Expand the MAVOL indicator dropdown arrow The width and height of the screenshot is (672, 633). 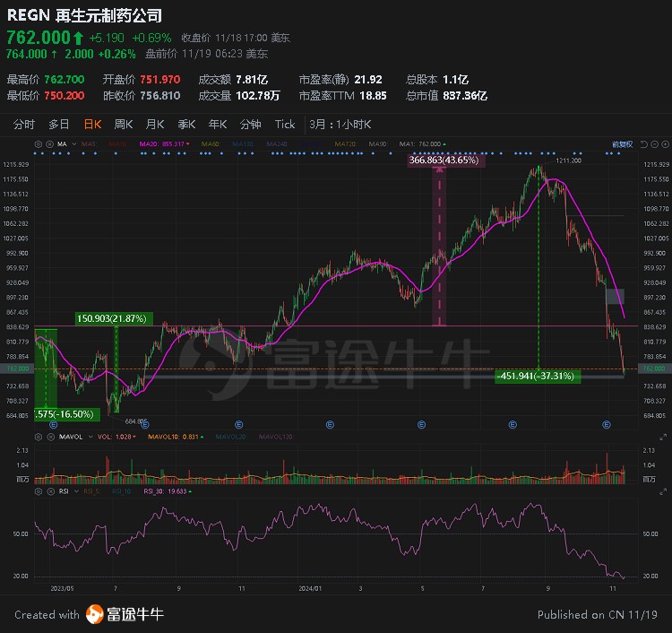point(90,437)
